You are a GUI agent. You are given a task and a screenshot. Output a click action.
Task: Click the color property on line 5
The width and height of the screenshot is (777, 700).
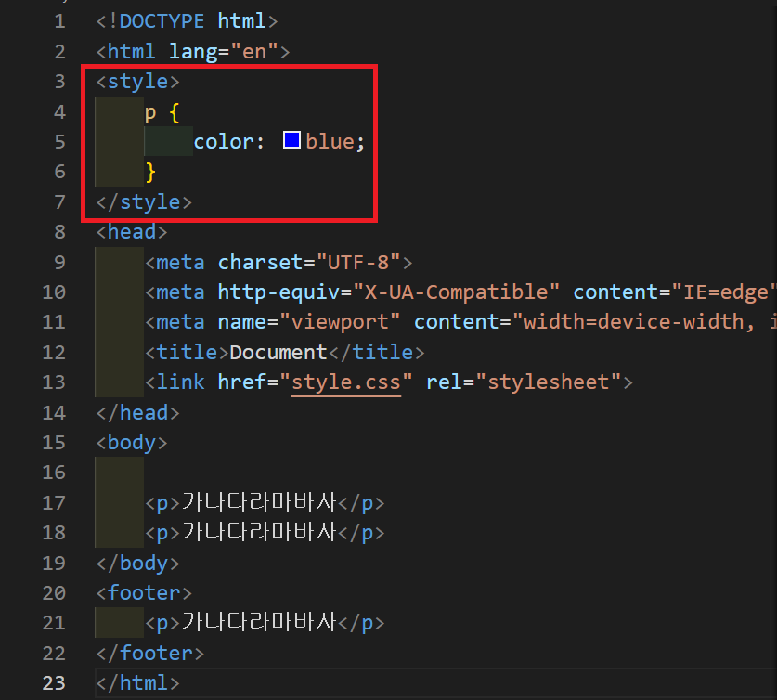(224, 142)
